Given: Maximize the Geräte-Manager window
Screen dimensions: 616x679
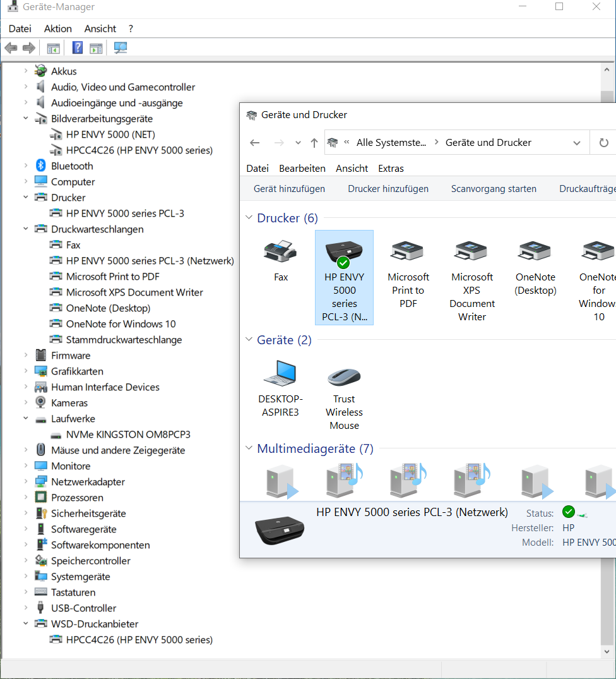Looking at the screenshot, I should pos(559,6).
